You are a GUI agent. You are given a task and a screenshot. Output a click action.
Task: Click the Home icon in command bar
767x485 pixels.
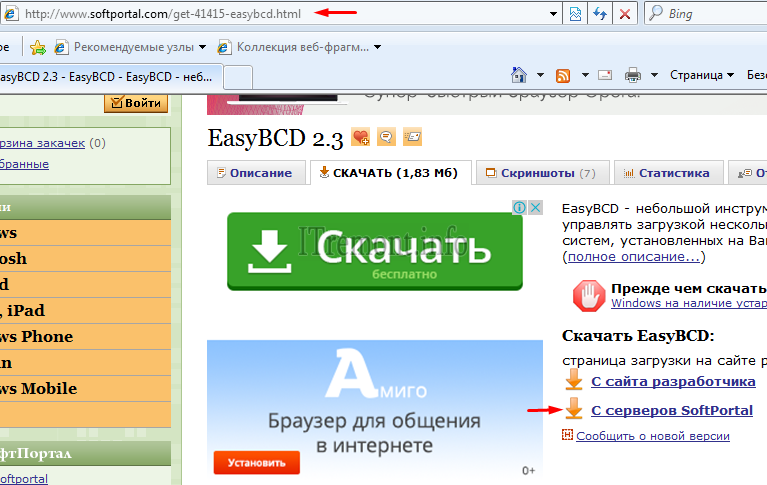coord(519,75)
